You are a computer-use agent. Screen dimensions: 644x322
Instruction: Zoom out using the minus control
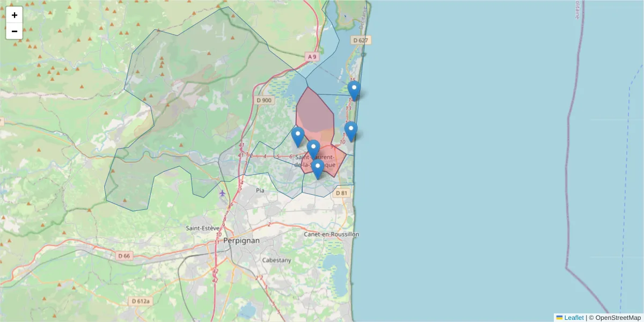tap(14, 31)
